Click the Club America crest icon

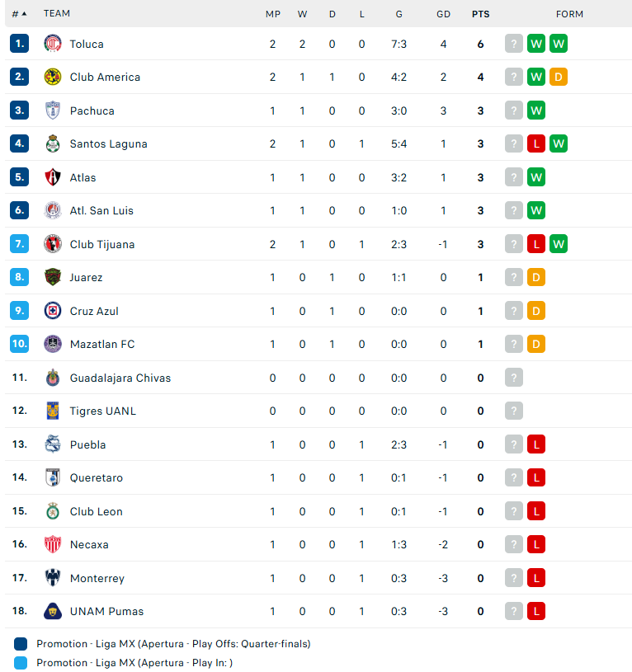coord(53,78)
